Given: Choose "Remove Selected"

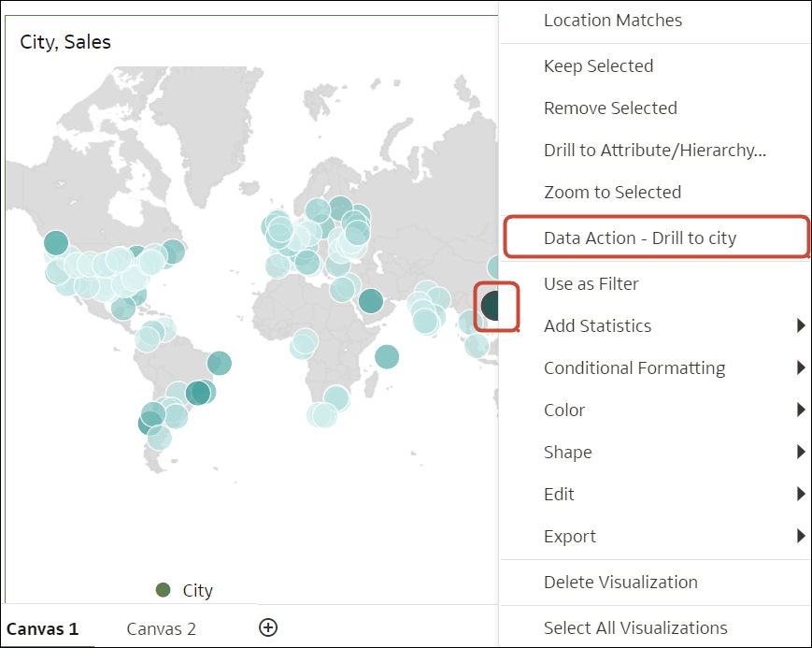Looking at the screenshot, I should 610,108.
